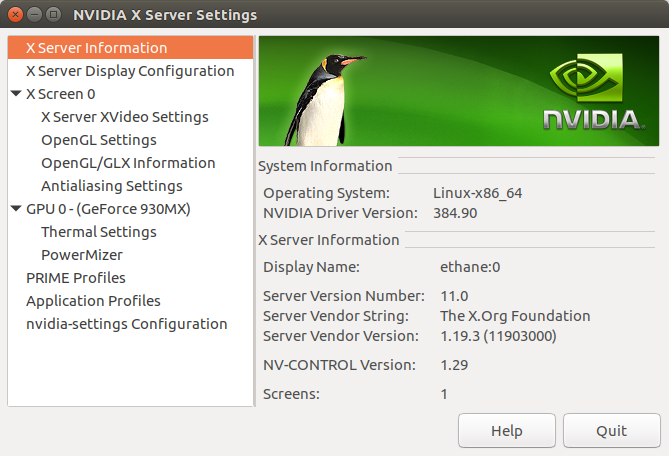Viewport: 669px width, 456px height.
Task: Collapse the GPU 0 GeForce 930MX node
Action: 16,209
